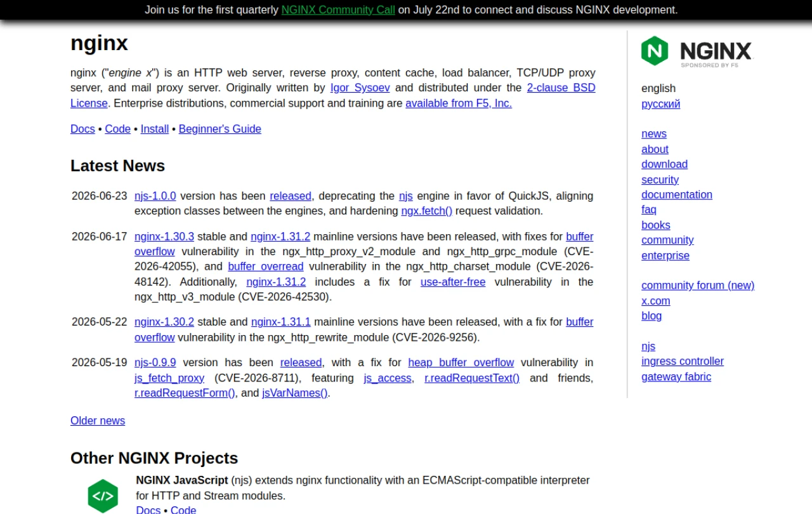Open the Igor Sysoev link
This screenshot has height=514, width=812.
click(x=360, y=88)
